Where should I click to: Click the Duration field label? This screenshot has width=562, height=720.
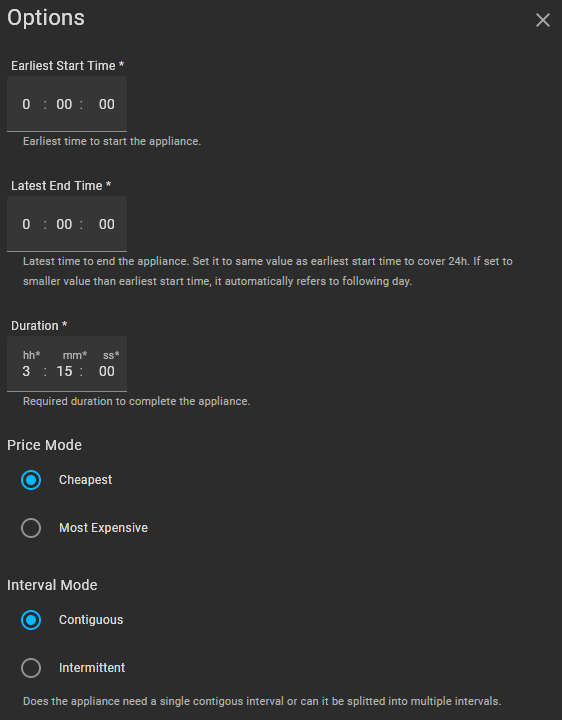click(39, 326)
